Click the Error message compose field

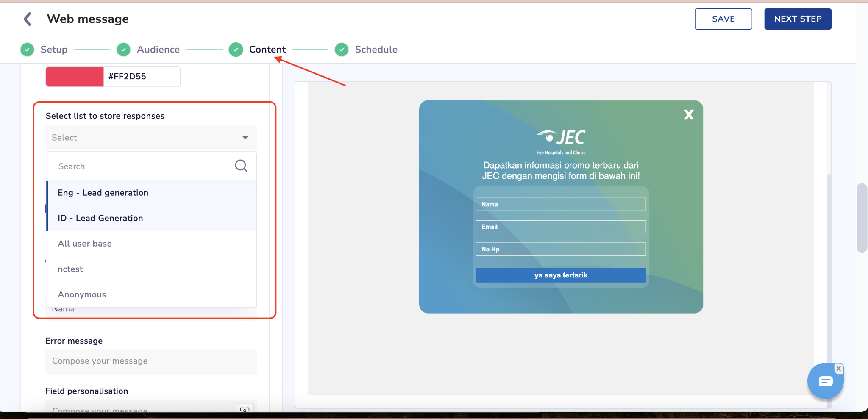[151, 361]
